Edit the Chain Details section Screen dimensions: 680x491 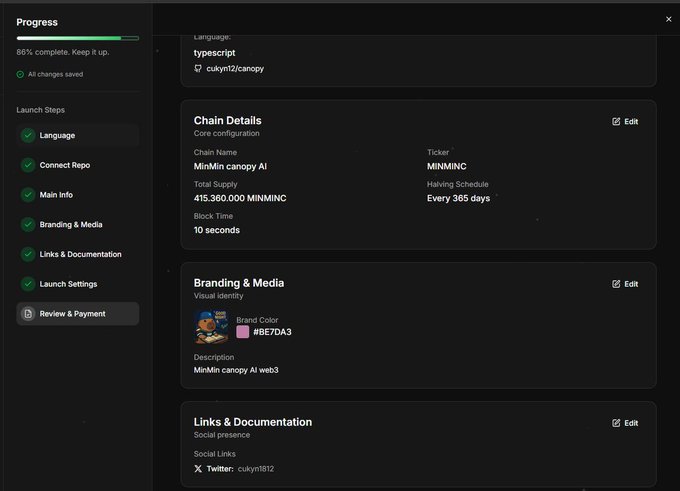point(625,121)
